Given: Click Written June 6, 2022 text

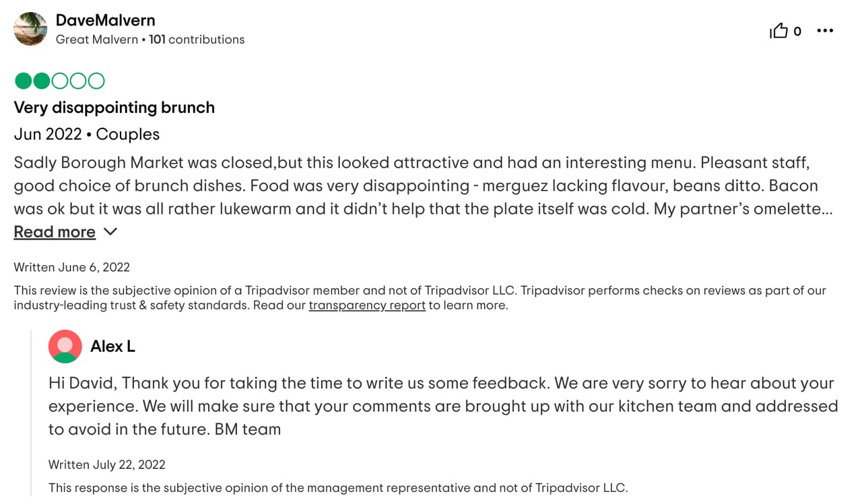Looking at the screenshot, I should tap(71, 266).
